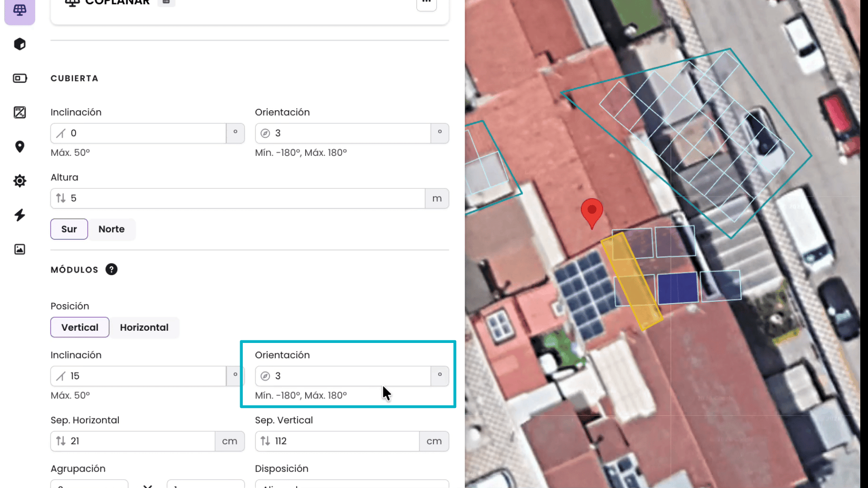Open the three-dot menu on COPLANAR card
This screenshot has height=488, width=868.
(426, 3)
